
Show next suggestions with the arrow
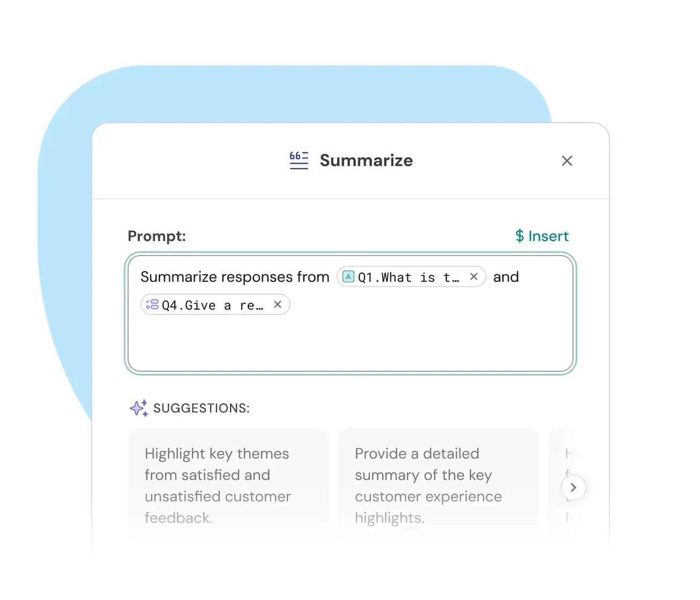573,487
